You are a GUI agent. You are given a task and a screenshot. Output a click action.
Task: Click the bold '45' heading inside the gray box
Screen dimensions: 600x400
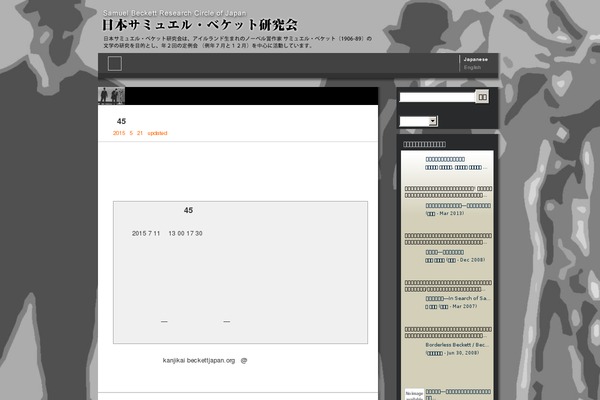click(188, 211)
